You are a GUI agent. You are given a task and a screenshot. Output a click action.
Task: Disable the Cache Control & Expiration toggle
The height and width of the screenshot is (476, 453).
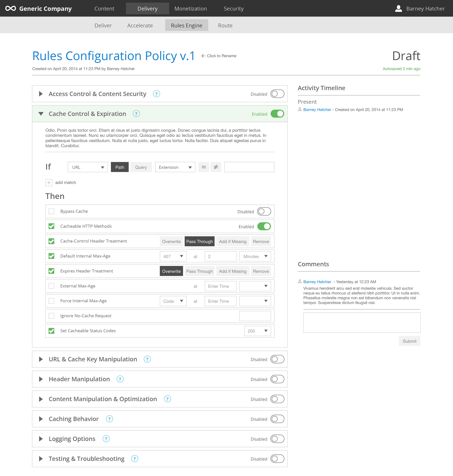(277, 114)
